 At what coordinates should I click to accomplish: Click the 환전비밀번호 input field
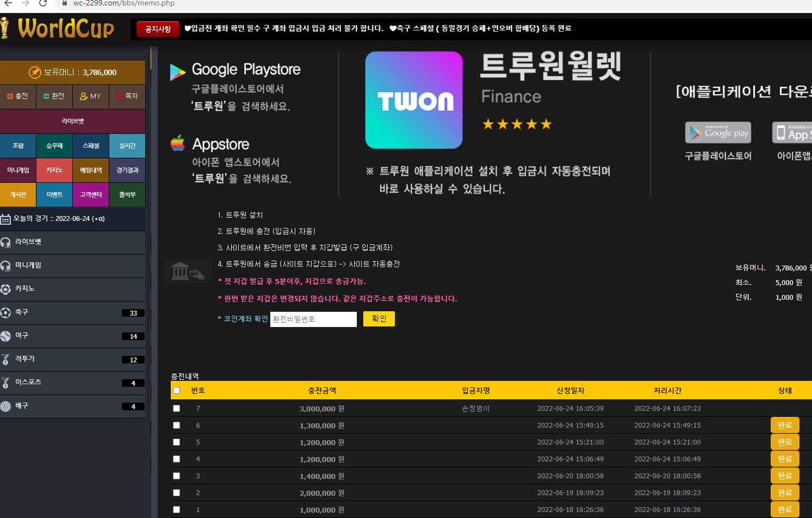click(x=313, y=319)
